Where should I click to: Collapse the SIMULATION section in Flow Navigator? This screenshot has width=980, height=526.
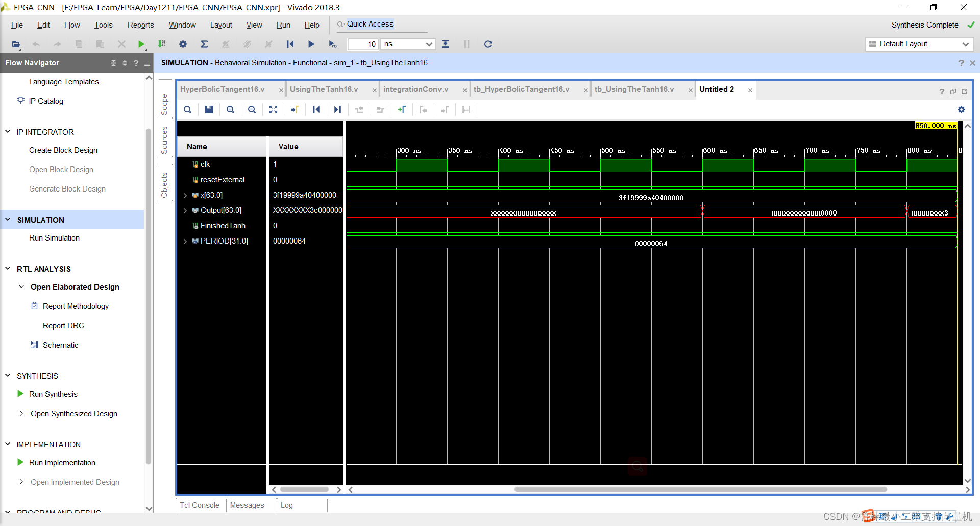(x=8, y=220)
